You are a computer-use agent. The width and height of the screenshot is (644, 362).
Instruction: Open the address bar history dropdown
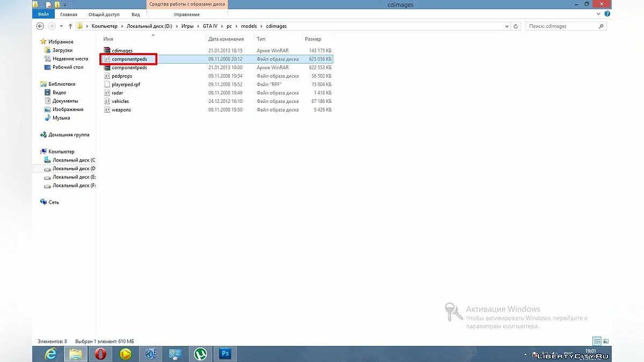click(507, 26)
